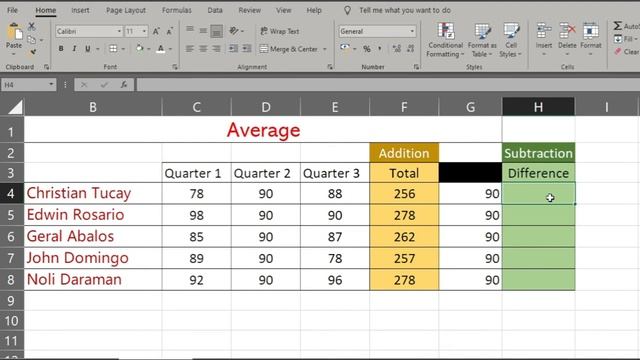Apply Fill Color bucket icon
Viewport: 640px width, 360px height.
(140, 49)
